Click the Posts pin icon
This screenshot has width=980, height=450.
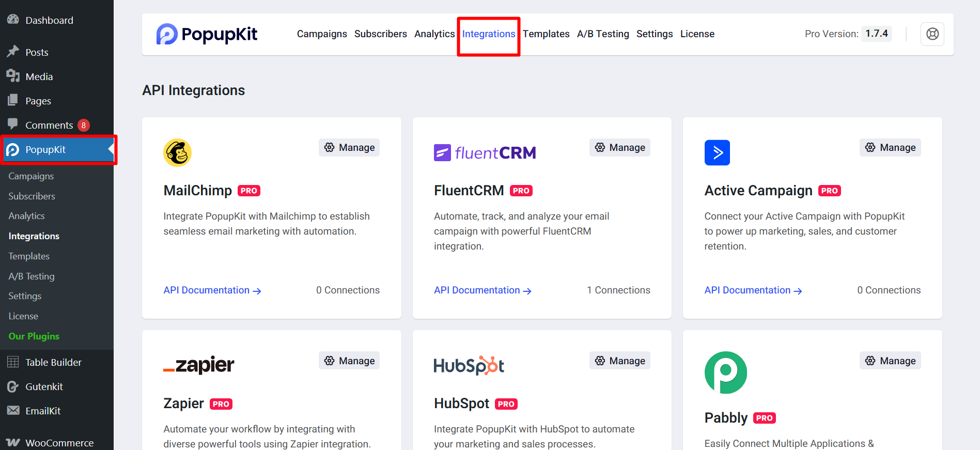point(13,52)
